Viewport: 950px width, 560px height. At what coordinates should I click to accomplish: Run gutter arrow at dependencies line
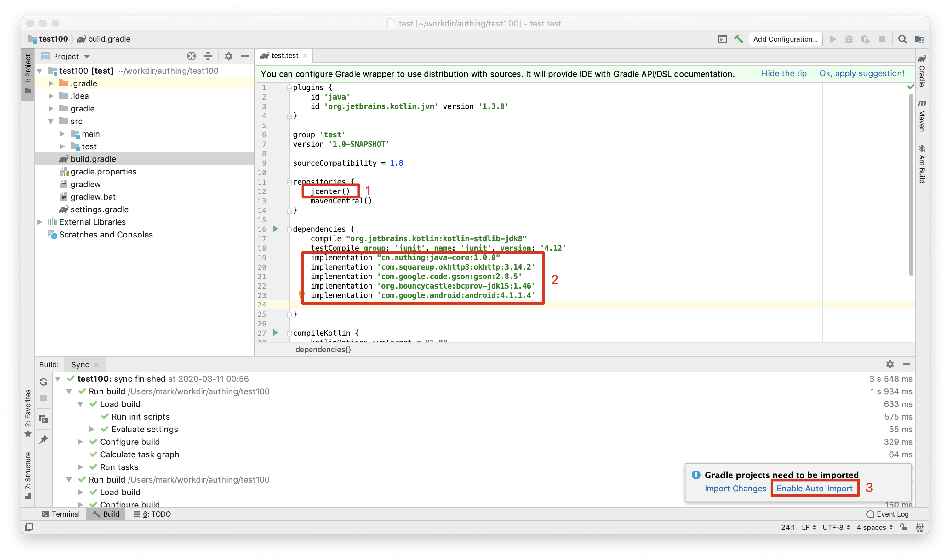pyautogui.click(x=275, y=229)
